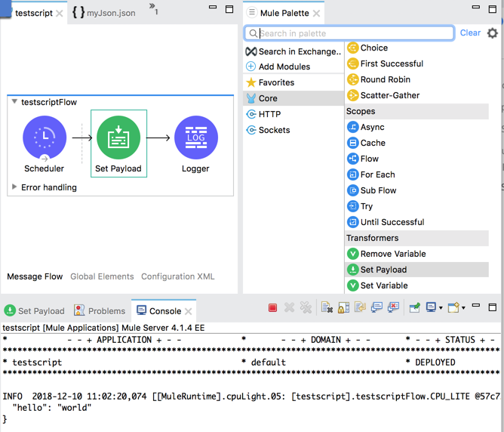504x432 pixels.
Task: Click the Scheduler node in the flow
Action: (x=45, y=138)
